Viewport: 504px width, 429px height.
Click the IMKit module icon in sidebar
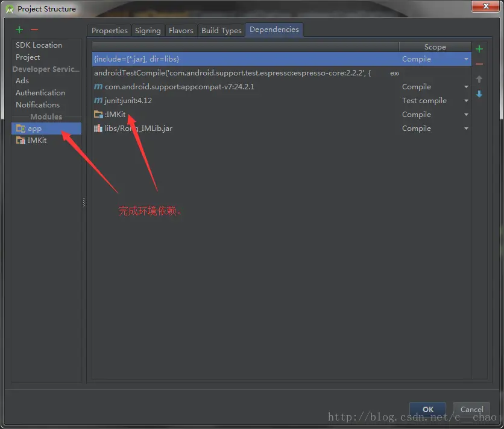pyautogui.click(x=20, y=140)
